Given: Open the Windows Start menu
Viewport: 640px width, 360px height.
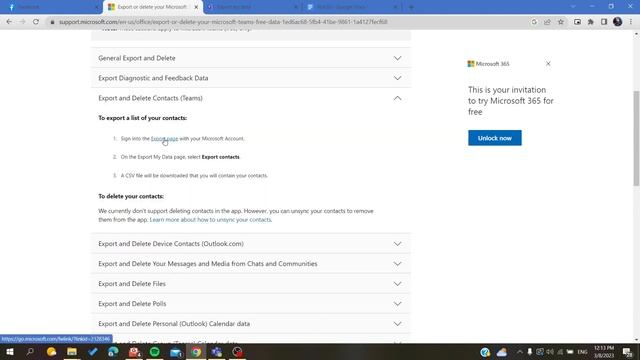Looking at the screenshot, I should pyautogui.click(x=10, y=352).
